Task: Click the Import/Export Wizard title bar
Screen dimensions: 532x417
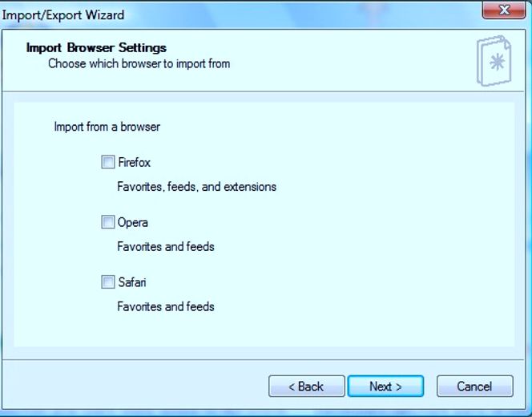Action: pos(237,14)
